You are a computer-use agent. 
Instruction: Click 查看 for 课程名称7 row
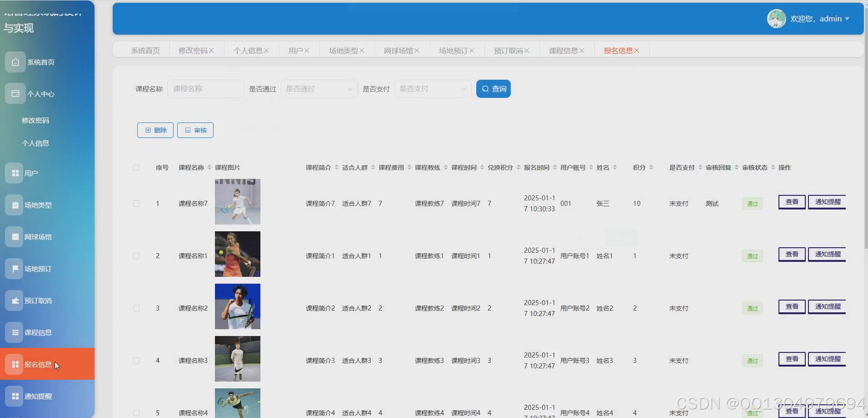pos(792,202)
